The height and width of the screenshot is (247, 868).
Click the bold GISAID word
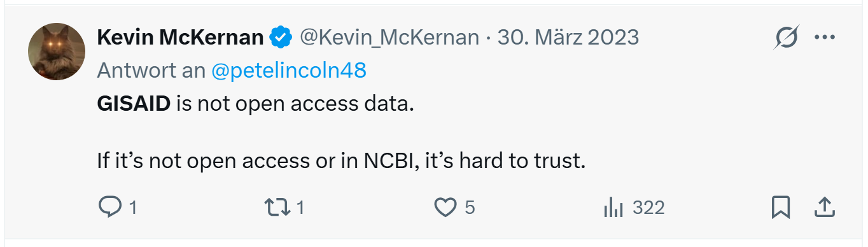[134, 104]
